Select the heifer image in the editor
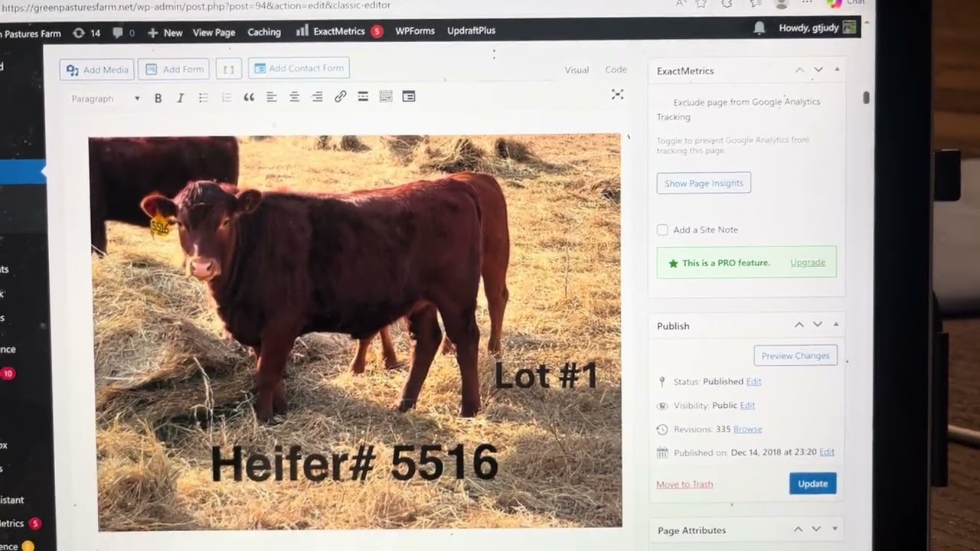 pos(355,332)
